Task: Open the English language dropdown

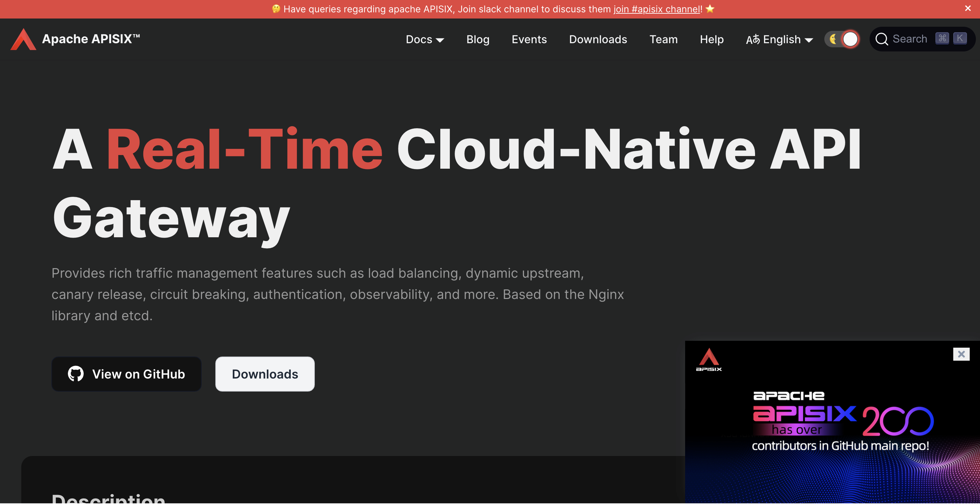Action: point(782,39)
